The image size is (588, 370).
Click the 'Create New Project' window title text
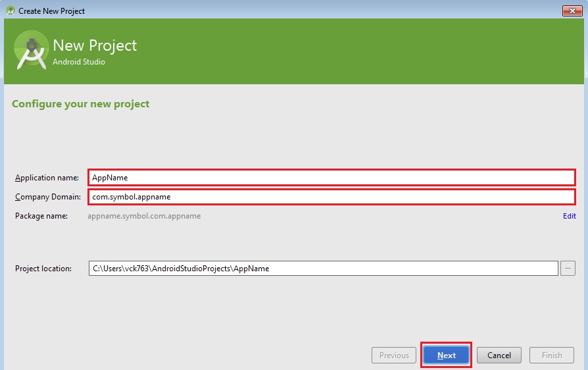tap(52, 11)
